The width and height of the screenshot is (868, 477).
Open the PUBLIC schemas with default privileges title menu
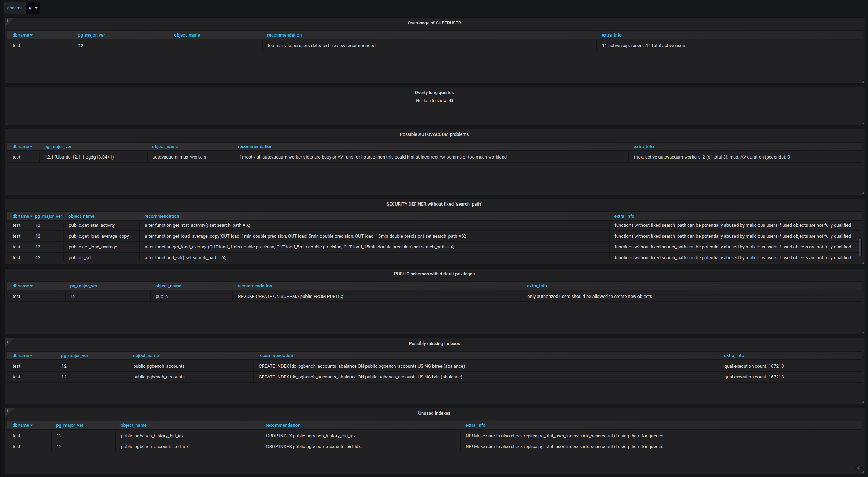click(434, 274)
